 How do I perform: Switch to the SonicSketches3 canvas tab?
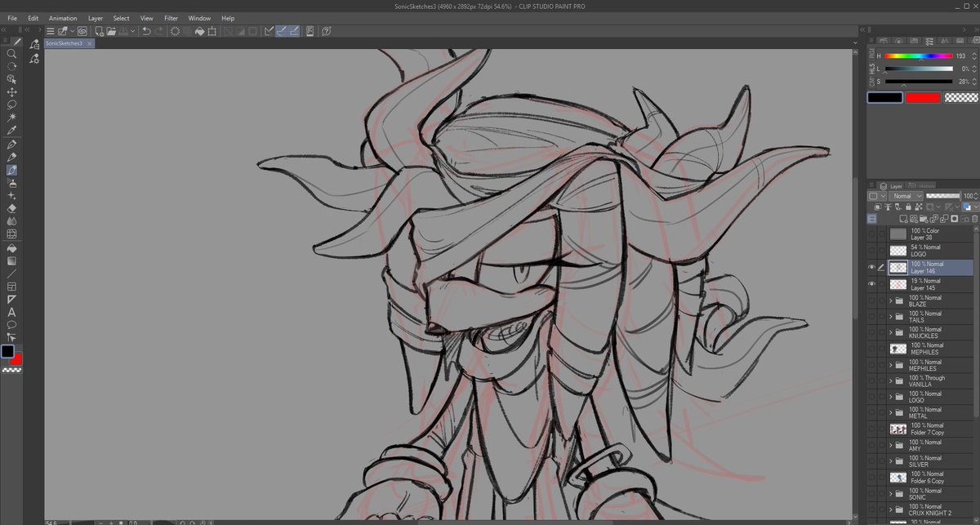point(65,43)
